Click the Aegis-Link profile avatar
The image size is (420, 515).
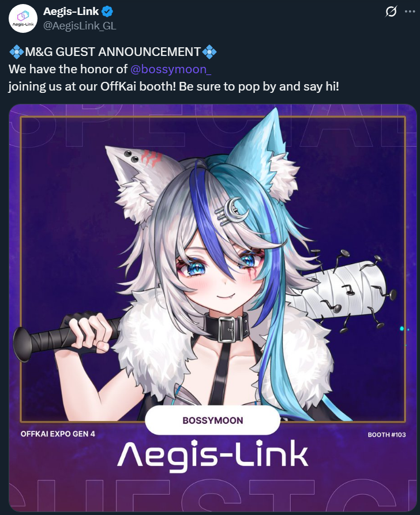point(22,18)
